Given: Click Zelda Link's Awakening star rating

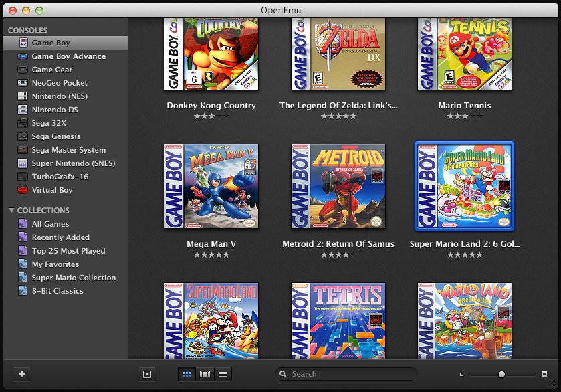Looking at the screenshot, I should pos(338,116).
